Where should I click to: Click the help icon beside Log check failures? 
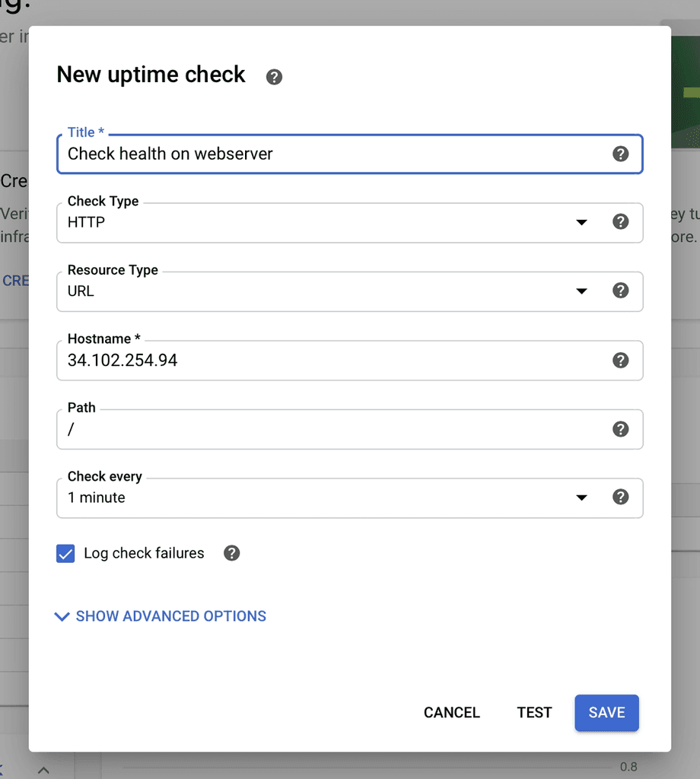pos(231,553)
